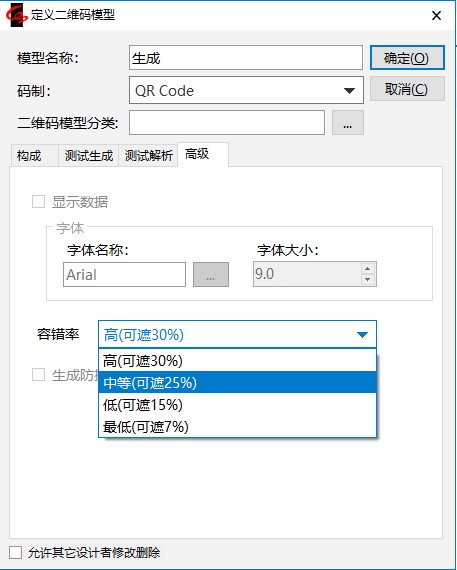Open font picker ellipsis next to Arial

click(211, 274)
